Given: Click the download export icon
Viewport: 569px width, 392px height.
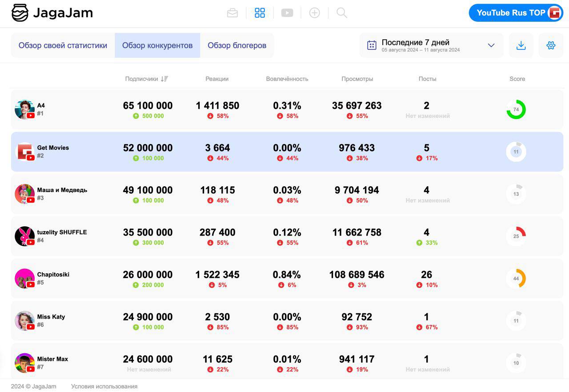Looking at the screenshot, I should tap(521, 45).
